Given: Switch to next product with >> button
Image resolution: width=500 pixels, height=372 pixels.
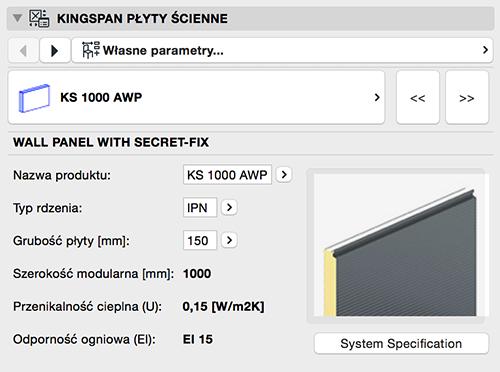Looking at the screenshot, I should point(467,98).
